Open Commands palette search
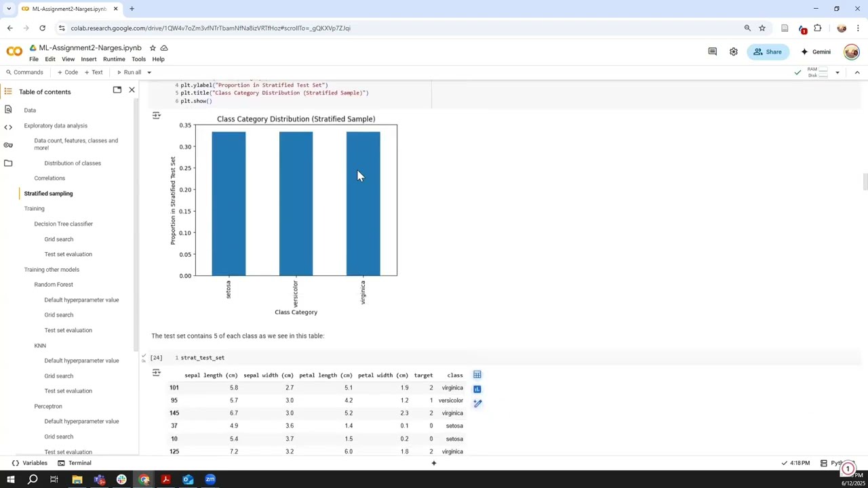The width and height of the screenshot is (868, 488). [24, 73]
